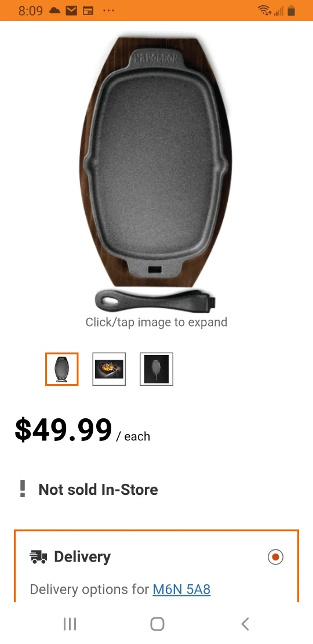Tap the delivery truck icon
The height and width of the screenshot is (644, 313).
point(38,557)
